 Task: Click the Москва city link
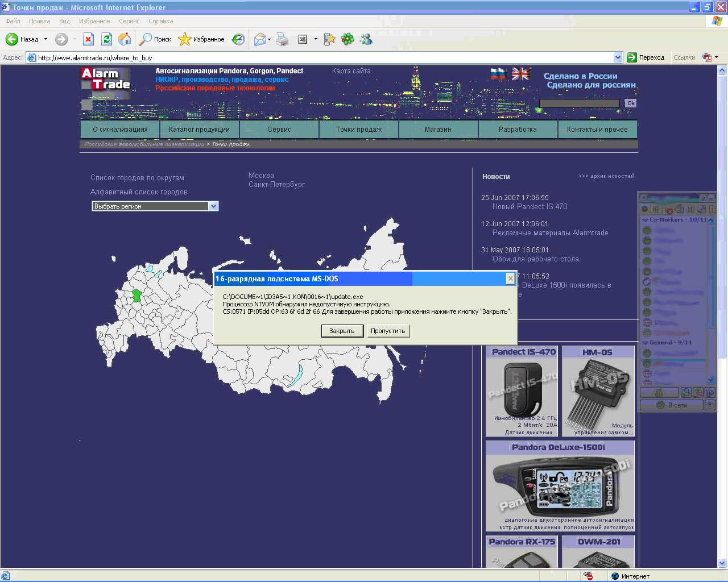point(261,176)
